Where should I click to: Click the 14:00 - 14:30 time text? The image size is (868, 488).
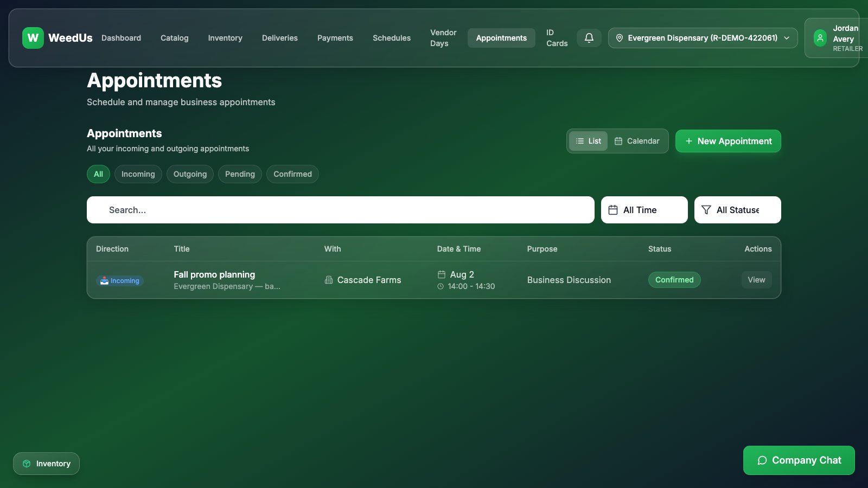click(471, 286)
